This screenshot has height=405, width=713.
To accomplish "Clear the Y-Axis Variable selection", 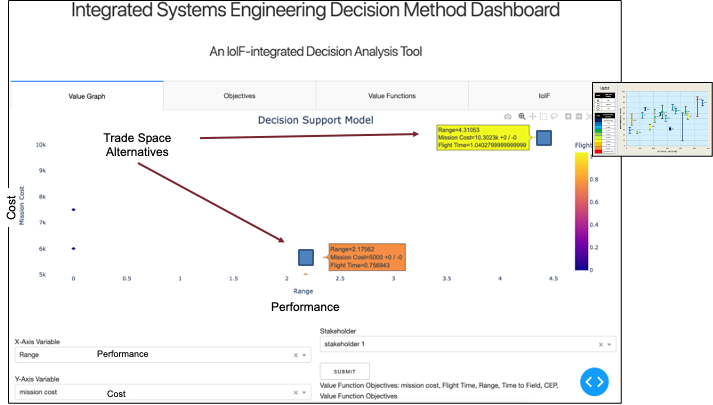I will click(x=295, y=393).
